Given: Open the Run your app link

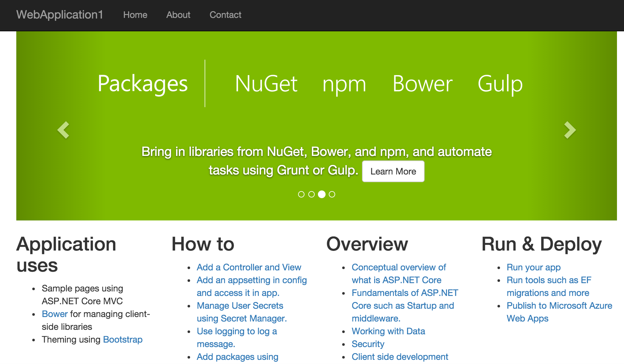Looking at the screenshot, I should click(x=534, y=267).
